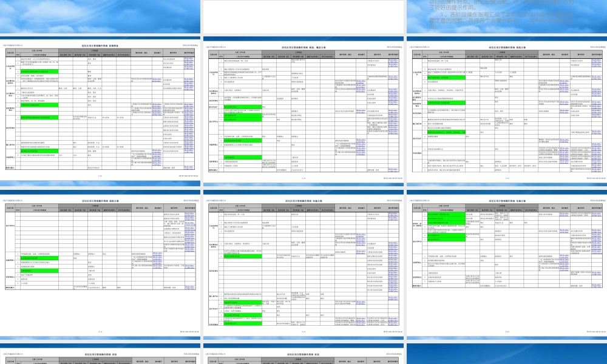This screenshot has height=364, width=607.
Task: Select the 规划、概念方案 slide thumbnail
Action: pos(303,112)
